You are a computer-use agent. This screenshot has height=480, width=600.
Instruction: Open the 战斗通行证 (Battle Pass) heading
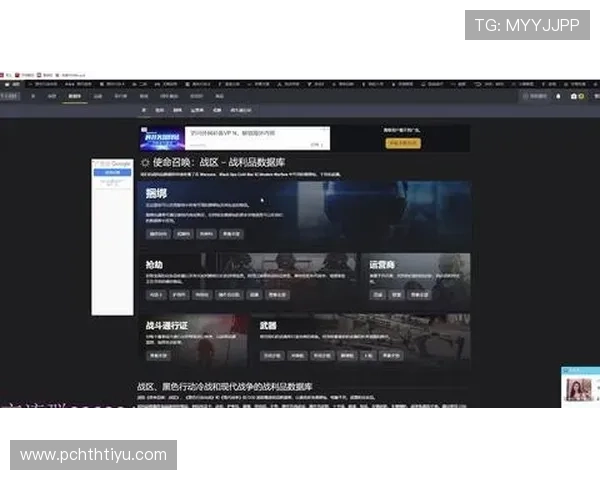click(x=166, y=325)
